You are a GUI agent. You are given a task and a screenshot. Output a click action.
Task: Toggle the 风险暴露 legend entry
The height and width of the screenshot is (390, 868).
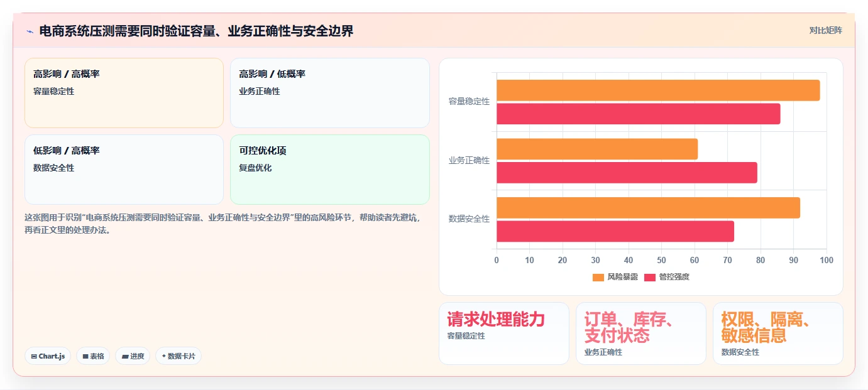pyautogui.click(x=615, y=277)
